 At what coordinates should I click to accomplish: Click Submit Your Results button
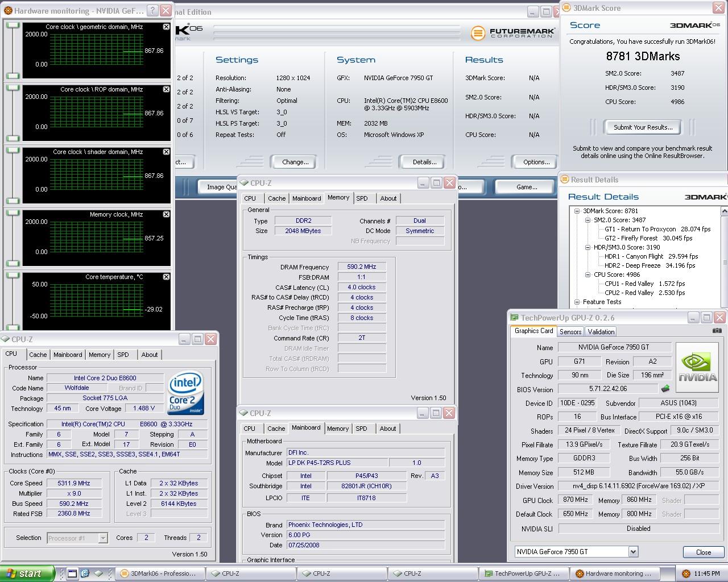[643, 127]
